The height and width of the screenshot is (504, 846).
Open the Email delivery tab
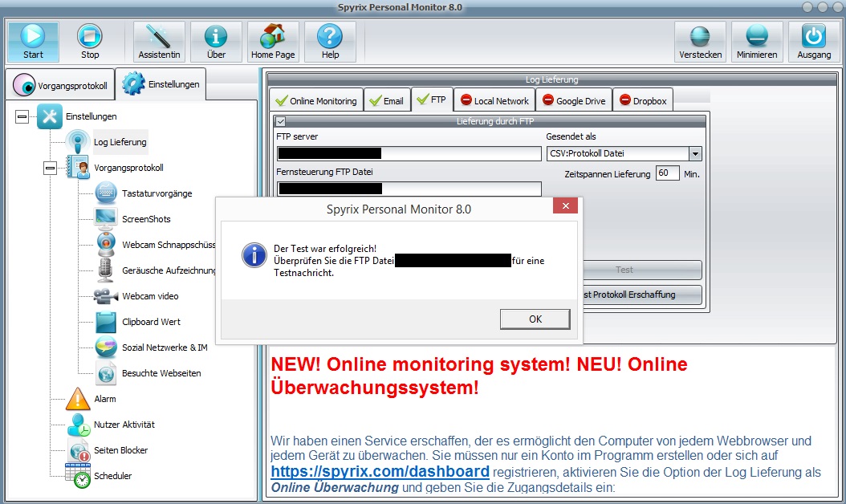click(388, 100)
